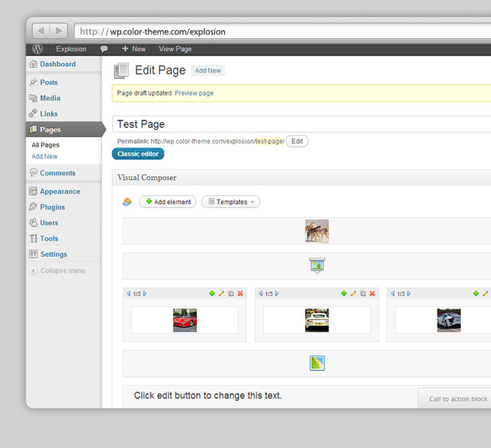Add element to third 1/3 column
The width and height of the screenshot is (491, 448).
point(476,293)
